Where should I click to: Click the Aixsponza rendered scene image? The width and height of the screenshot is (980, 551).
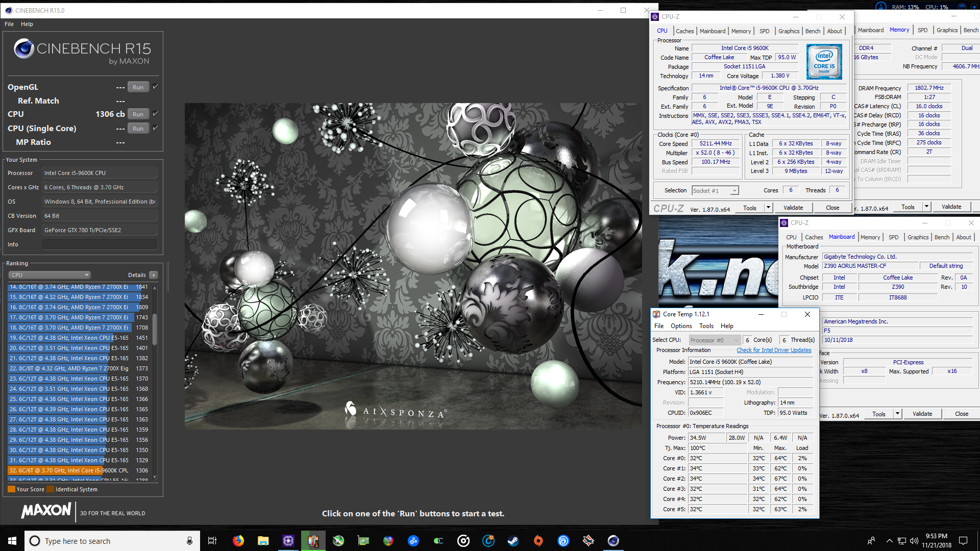click(413, 266)
